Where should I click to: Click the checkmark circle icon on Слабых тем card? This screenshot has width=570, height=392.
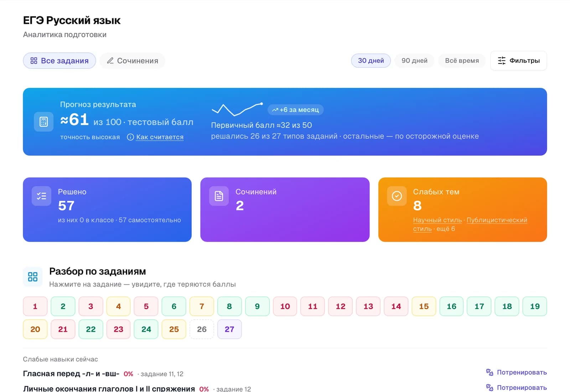tap(397, 196)
